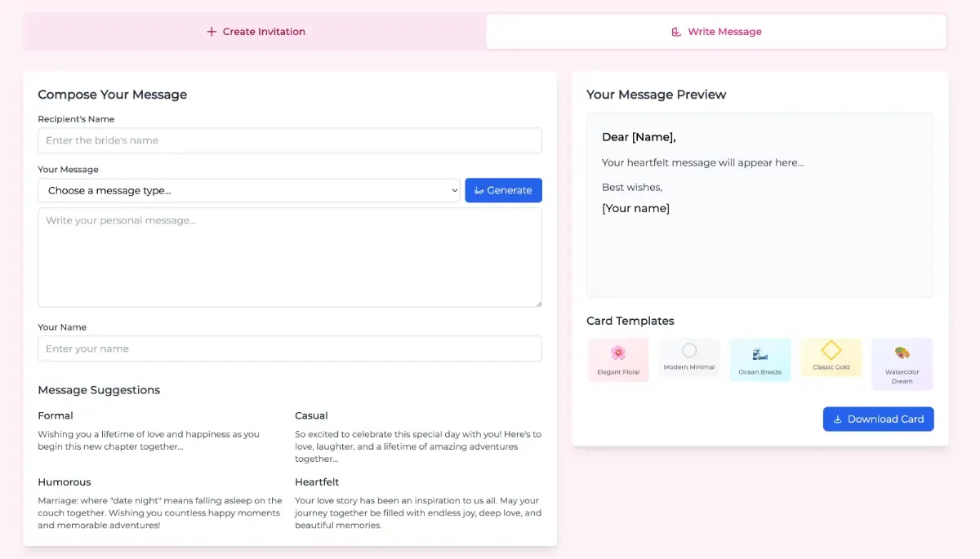Click the Your Name input field
The height and width of the screenshot is (559, 980).
pos(290,348)
